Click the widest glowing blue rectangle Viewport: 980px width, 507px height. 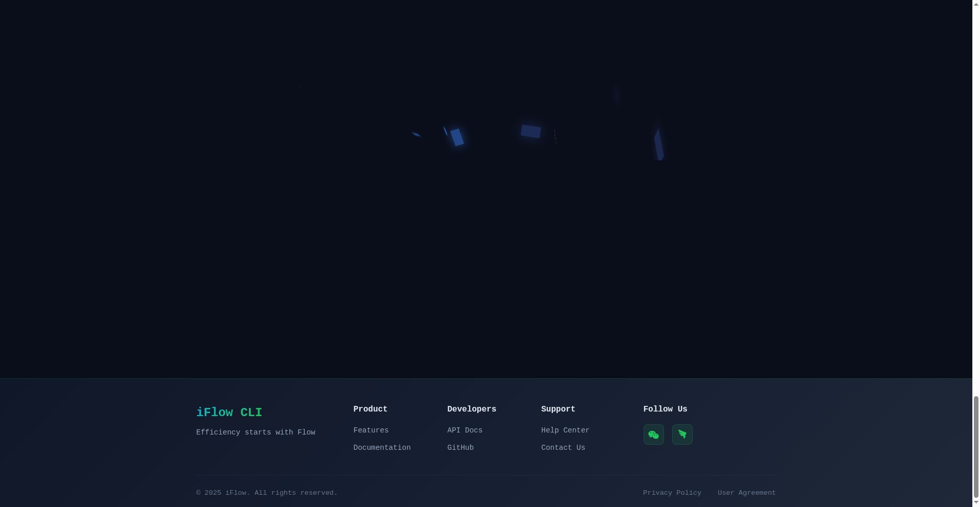(530, 131)
